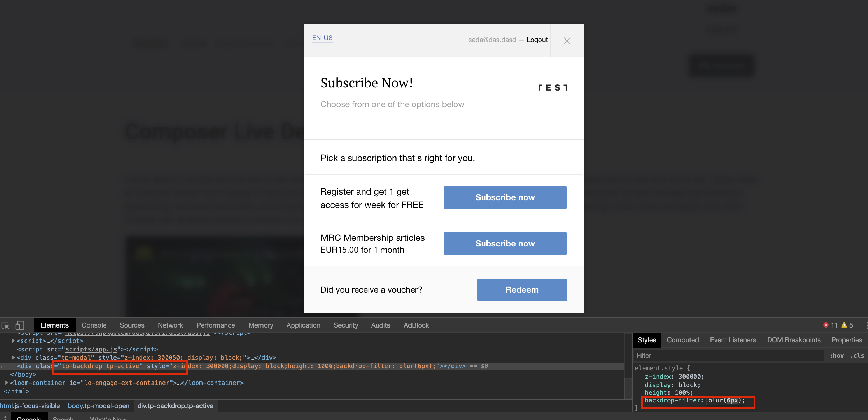
Task: Expand the loom-container element
Action: click(x=6, y=383)
